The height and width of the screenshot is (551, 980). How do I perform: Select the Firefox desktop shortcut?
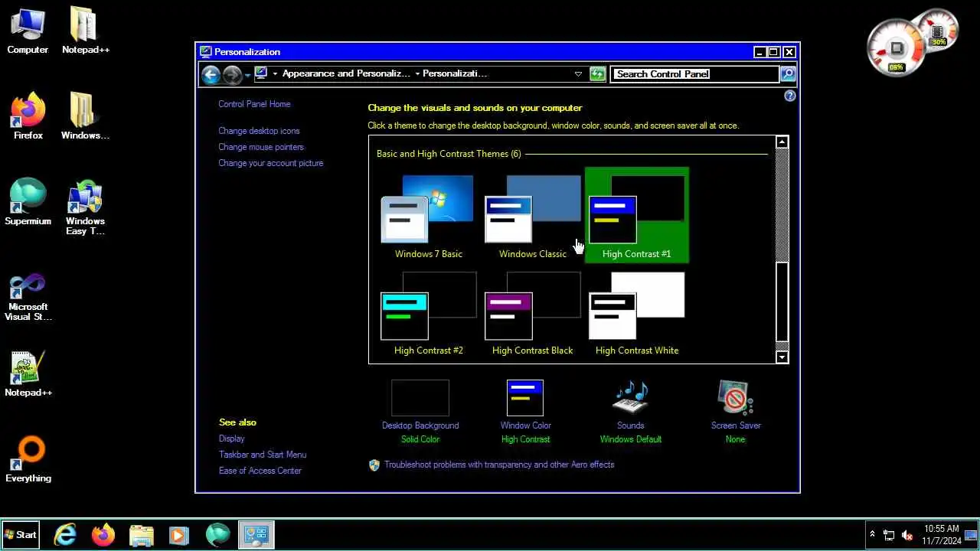(28, 117)
